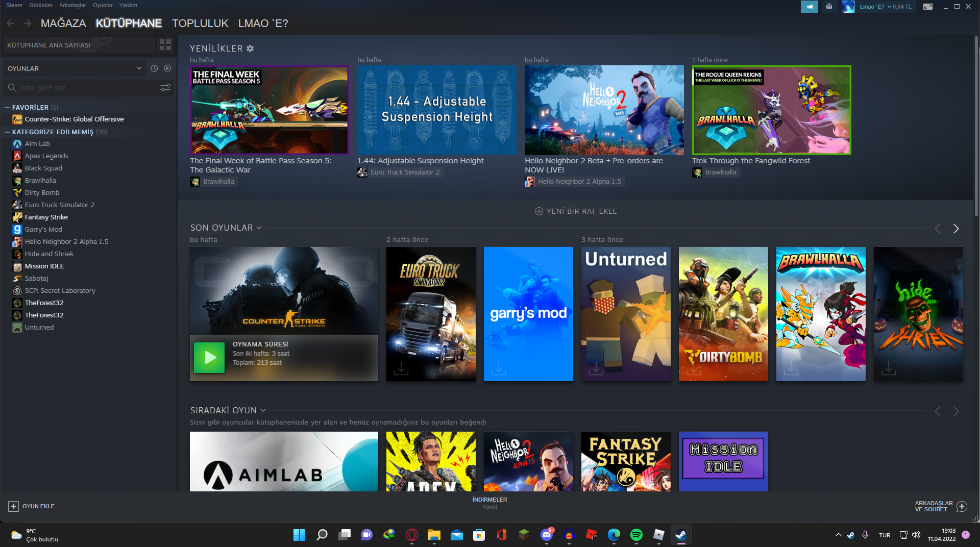This screenshot has height=547, width=980.
Task: Sort by recent activity clock icon
Action: pos(154,68)
